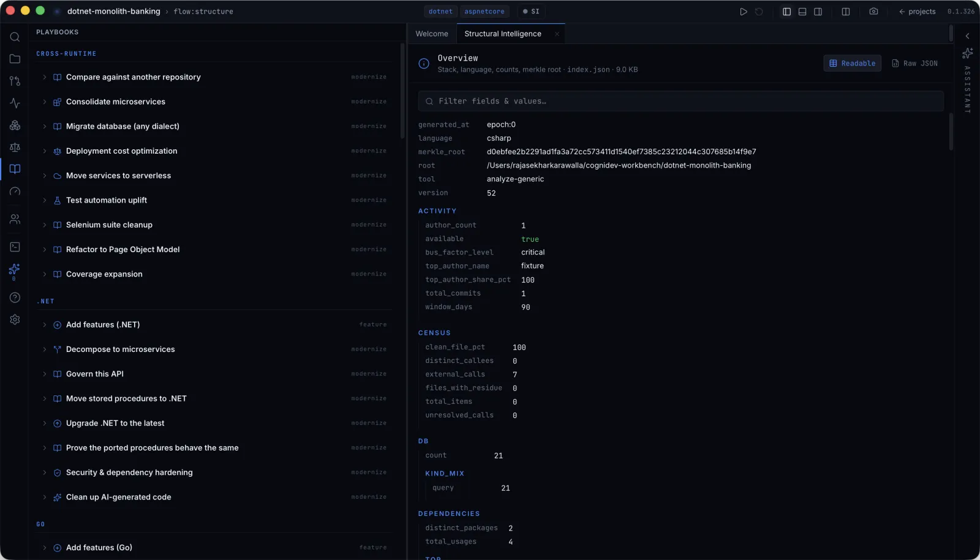Expand Decompose to microservices playbook

pos(214,349)
